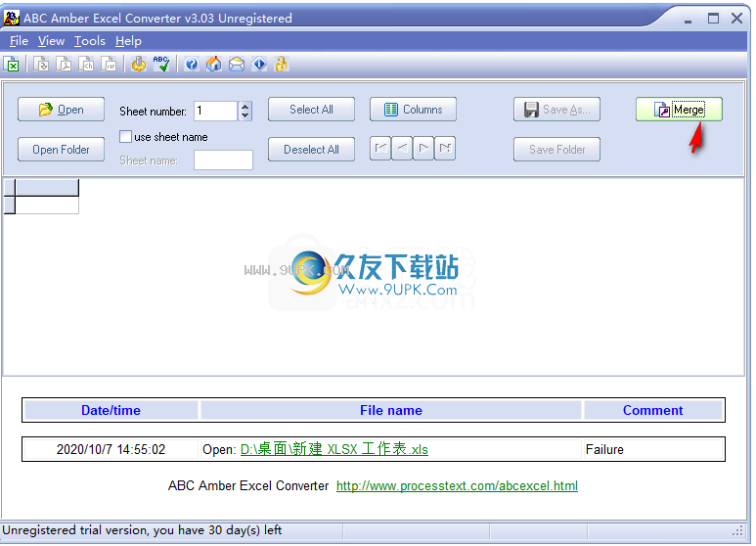Click the Columns button
This screenshot has width=756, height=546.
tap(413, 110)
